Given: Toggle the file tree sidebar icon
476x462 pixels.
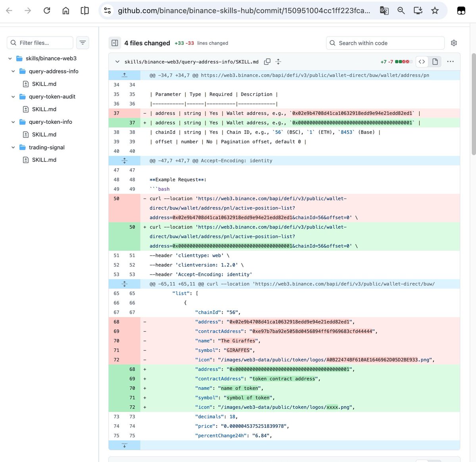Looking at the screenshot, I should (115, 43).
